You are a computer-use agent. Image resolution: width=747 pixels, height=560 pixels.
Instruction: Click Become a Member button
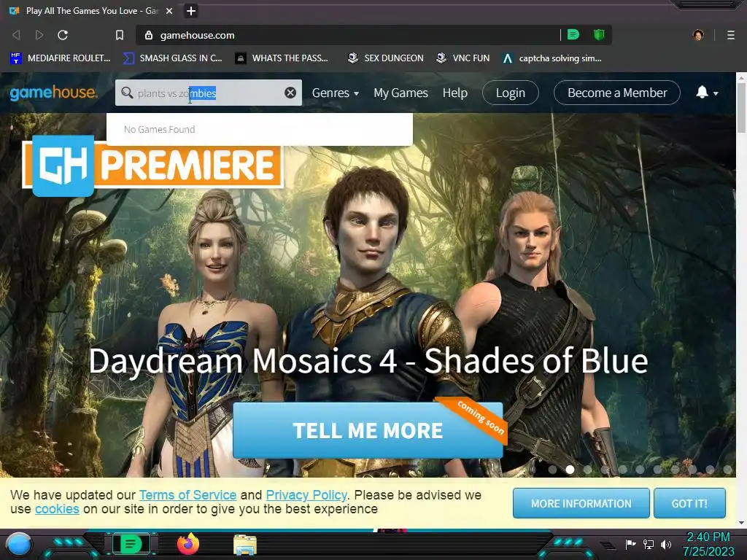pyautogui.click(x=617, y=93)
